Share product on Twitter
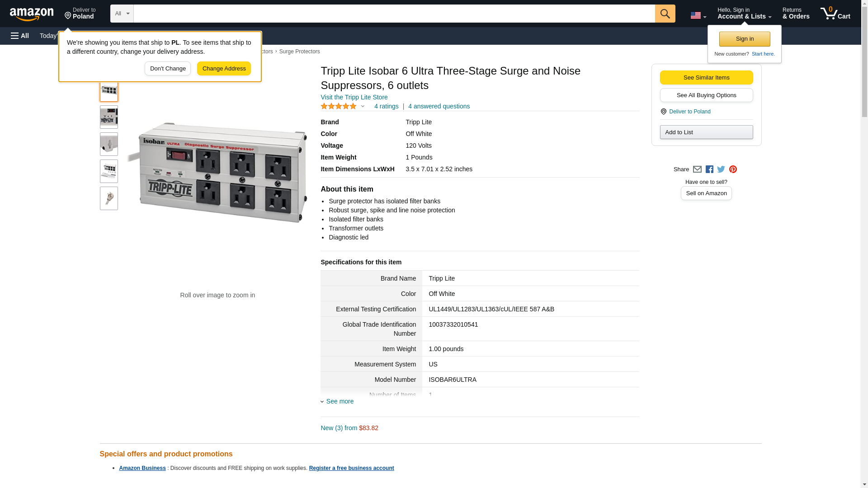 click(x=721, y=169)
